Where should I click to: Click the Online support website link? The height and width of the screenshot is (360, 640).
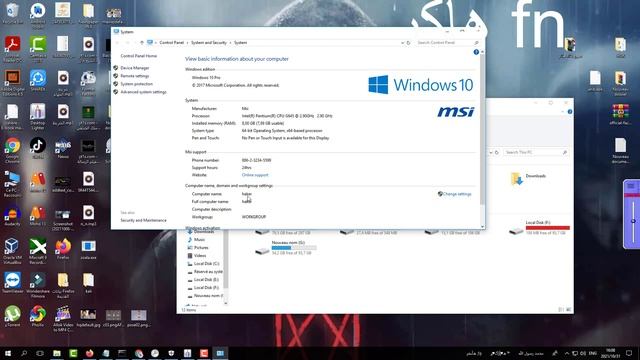[x=255, y=175]
